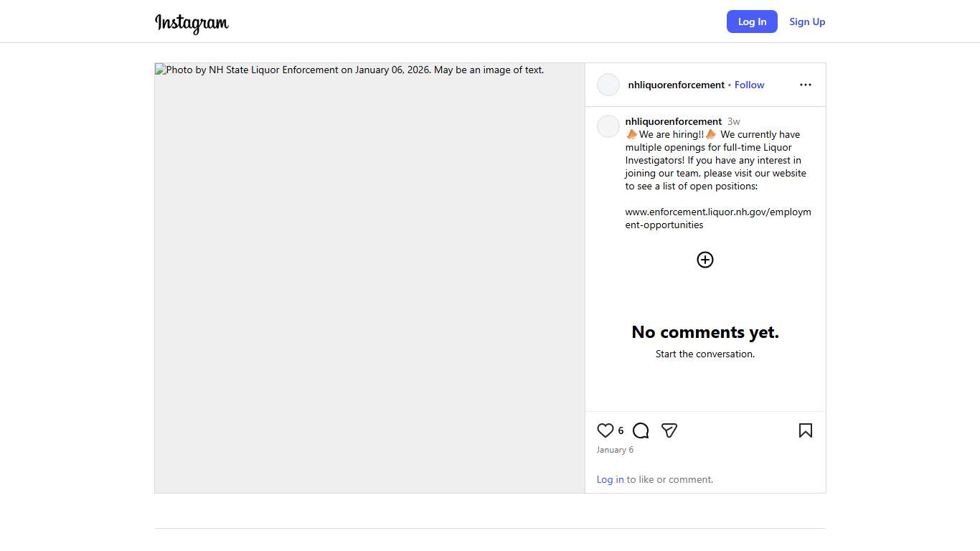Screen dimensions: 980x551
Task: View the 6 likes count
Action: click(621, 430)
